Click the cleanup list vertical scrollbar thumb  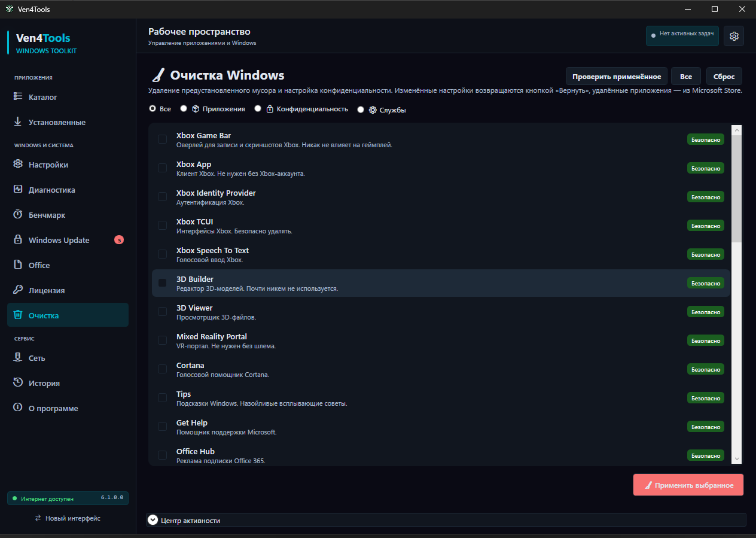pos(737,188)
